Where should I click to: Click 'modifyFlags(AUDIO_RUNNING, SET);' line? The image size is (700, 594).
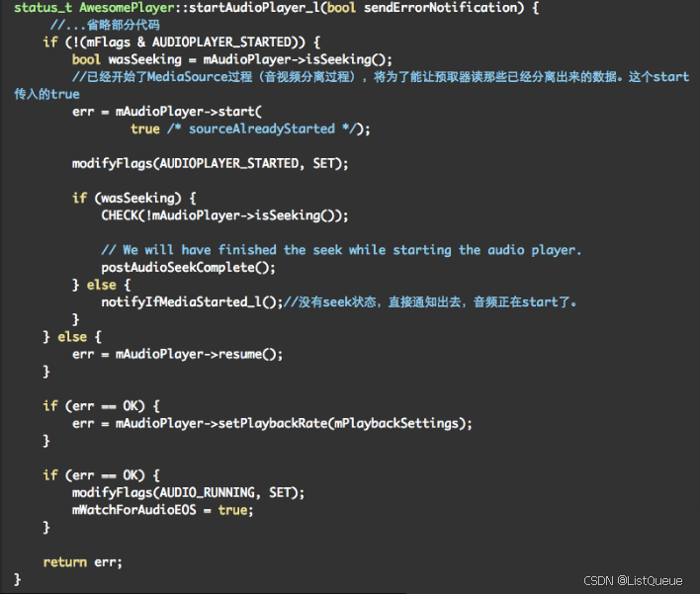188,493
